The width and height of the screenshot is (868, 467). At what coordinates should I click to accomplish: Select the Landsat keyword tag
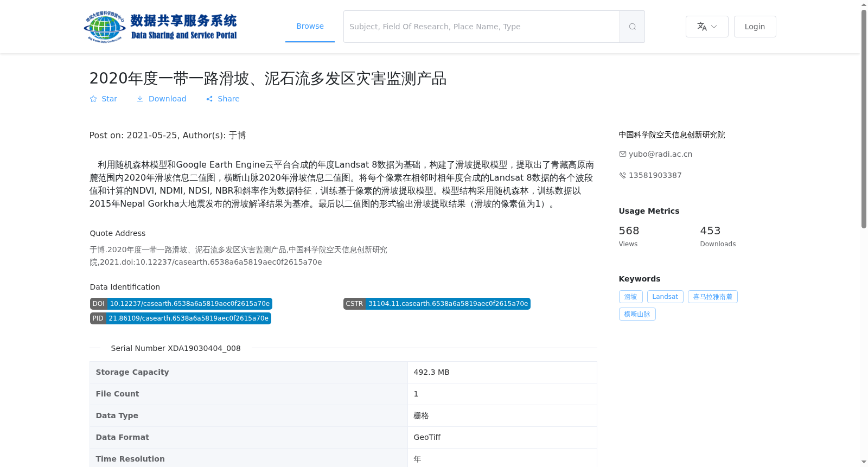pos(665,297)
